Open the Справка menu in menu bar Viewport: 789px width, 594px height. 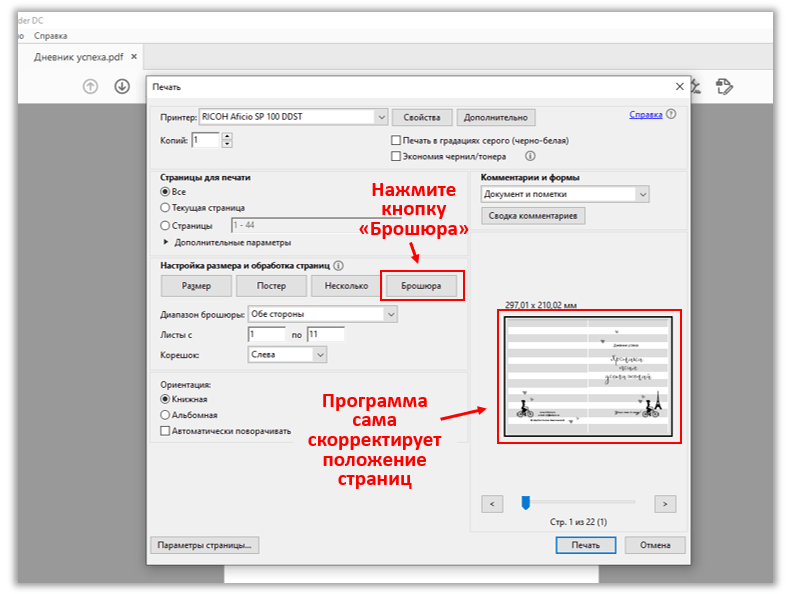[x=50, y=36]
